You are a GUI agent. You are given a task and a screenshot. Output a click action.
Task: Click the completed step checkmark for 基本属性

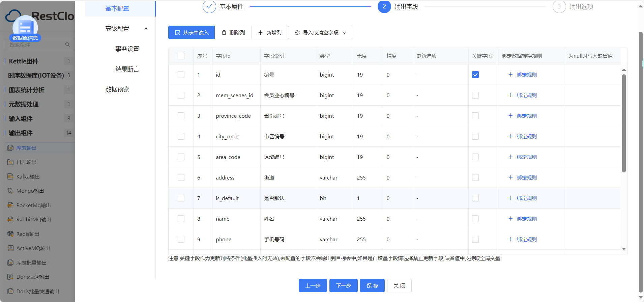pos(209,6)
